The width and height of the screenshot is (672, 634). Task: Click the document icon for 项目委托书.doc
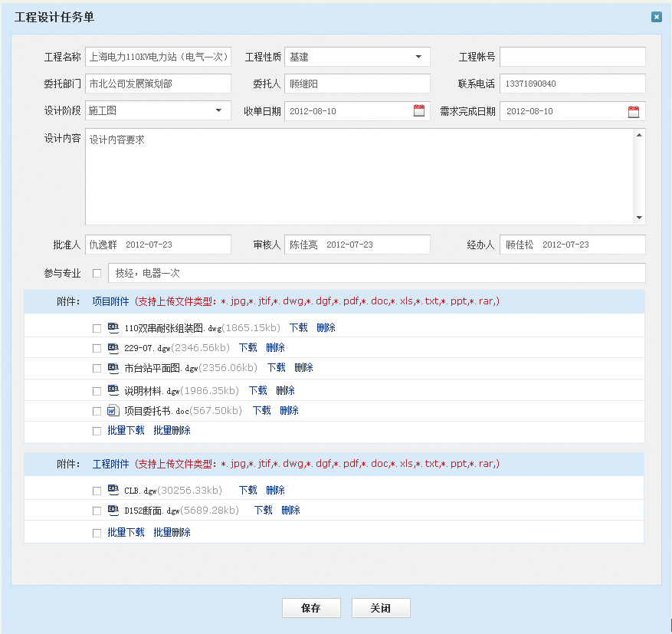[113, 410]
